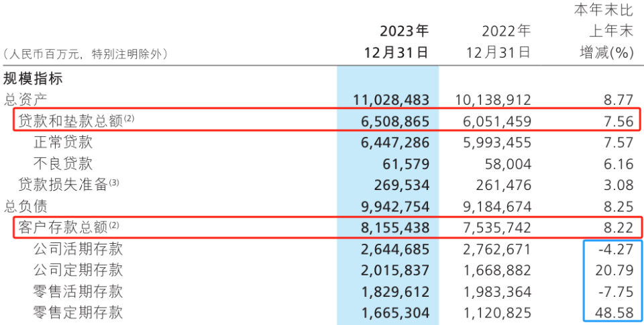Click the 不良贷款 row label

(63, 163)
